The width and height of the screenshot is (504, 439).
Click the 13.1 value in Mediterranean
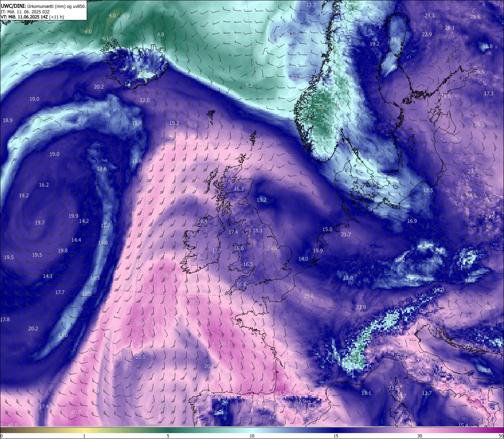[x=366, y=393]
